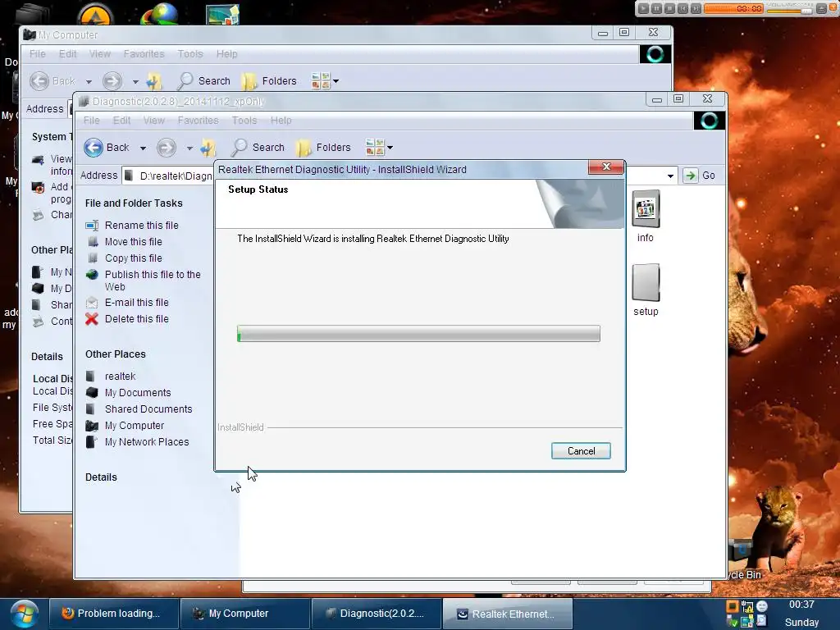Click Up folder icon in My Computer window

pyautogui.click(x=153, y=81)
